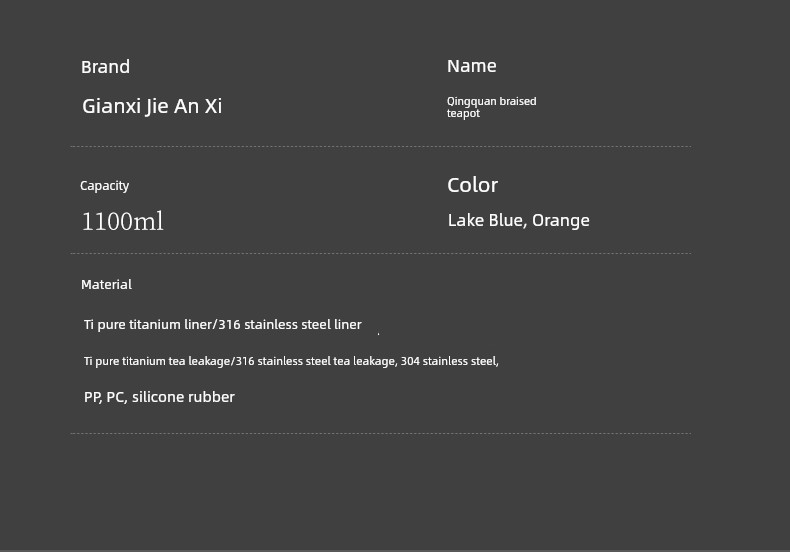Click the Name heading

click(x=472, y=66)
